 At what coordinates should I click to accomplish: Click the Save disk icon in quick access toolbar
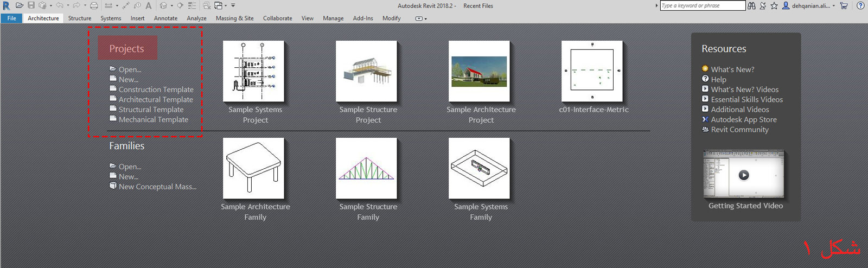31,5
